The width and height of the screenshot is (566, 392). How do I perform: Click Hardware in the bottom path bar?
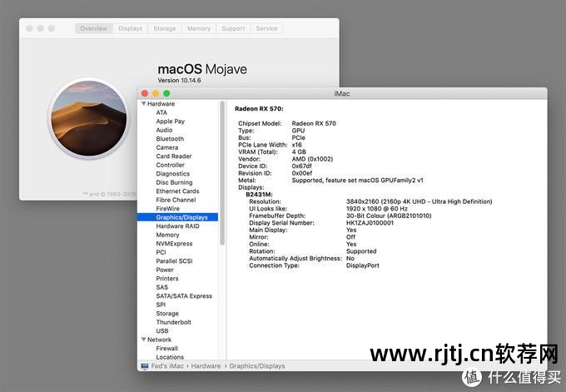coord(206,366)
